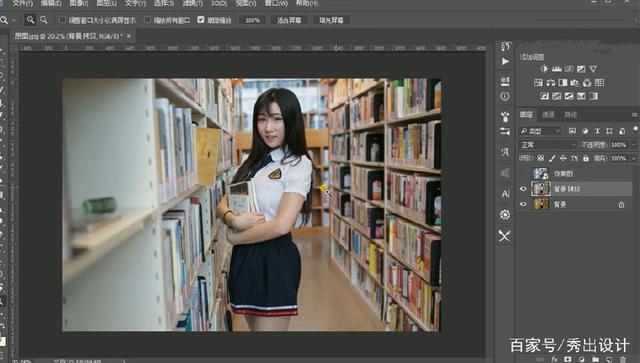The width and height of the screenshot is (640, 363).
Task: Click the padlock on the 背景 layer
Action: click(x=621, y=204)
